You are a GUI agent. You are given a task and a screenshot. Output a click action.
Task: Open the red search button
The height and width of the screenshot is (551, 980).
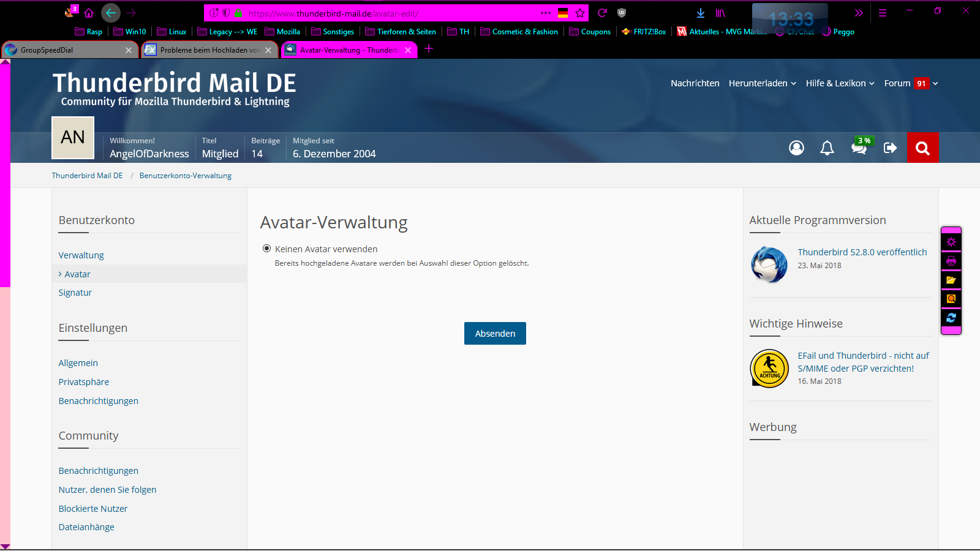click(922, 148)
